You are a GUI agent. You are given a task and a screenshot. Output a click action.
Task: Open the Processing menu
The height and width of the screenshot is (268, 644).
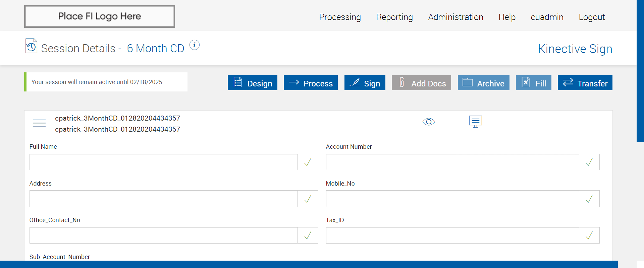340,17
